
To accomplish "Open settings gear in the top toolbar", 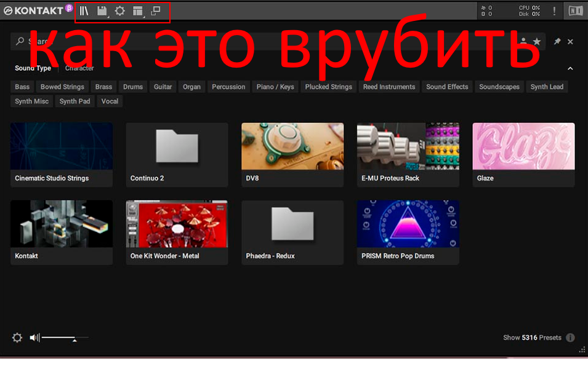I will 120,10.
